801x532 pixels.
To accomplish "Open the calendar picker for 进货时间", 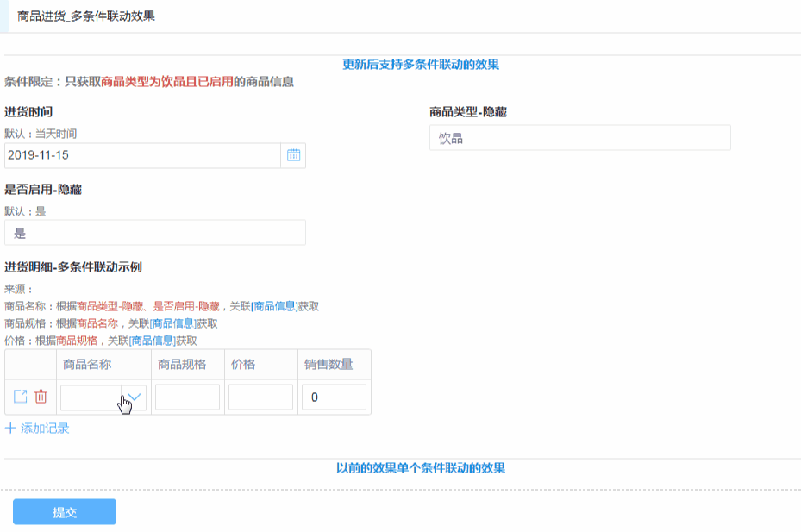I will (293, 155).
